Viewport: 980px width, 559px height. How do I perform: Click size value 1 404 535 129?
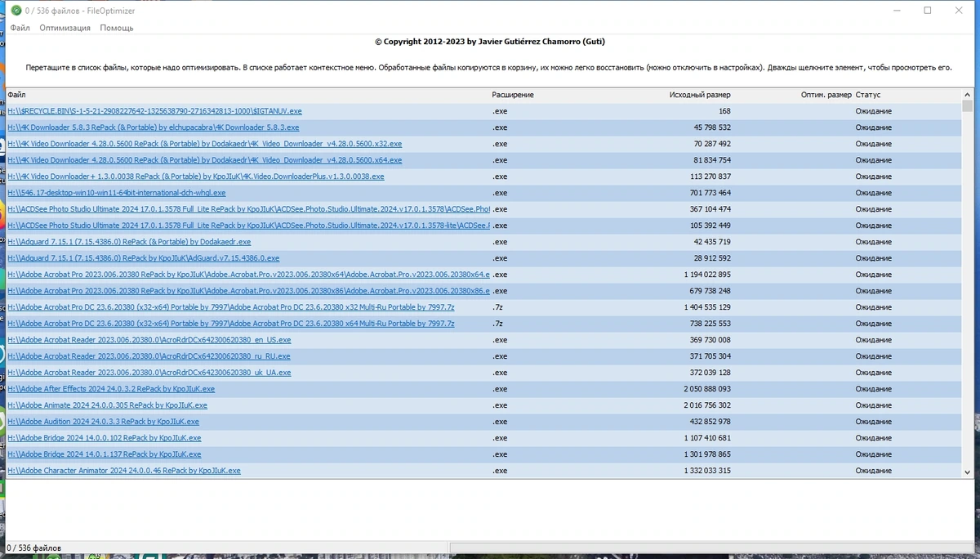pos(707,307)
